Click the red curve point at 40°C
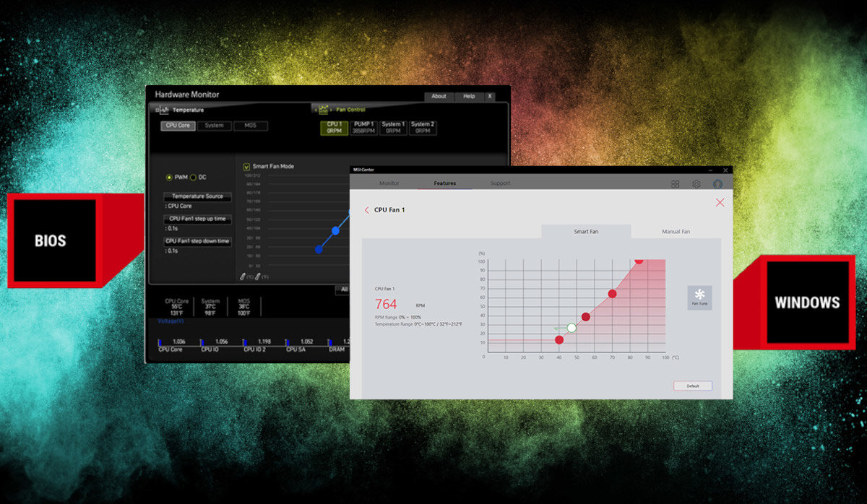The width and height of the screenshot is (867, 504). pyautogui.click(x=559, y=339)
